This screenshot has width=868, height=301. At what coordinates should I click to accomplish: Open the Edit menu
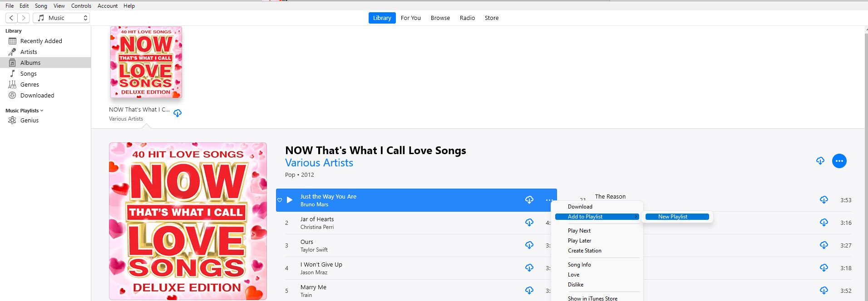pos(24,6)
